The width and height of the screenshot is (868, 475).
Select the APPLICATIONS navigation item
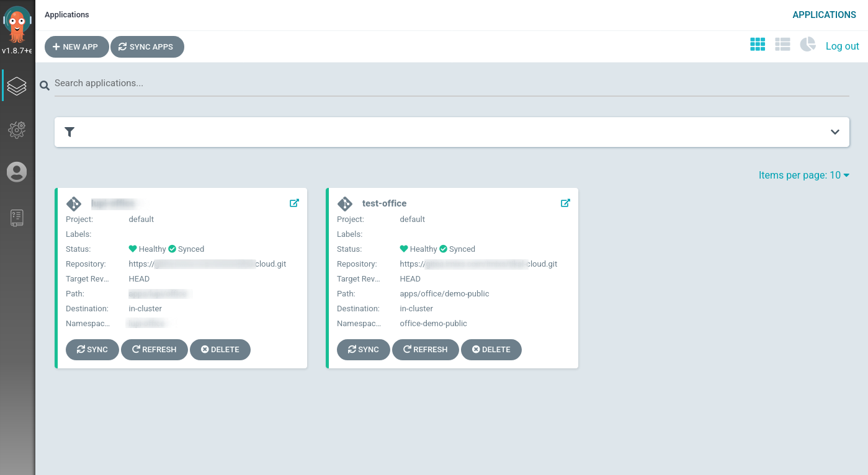[824, 14]
